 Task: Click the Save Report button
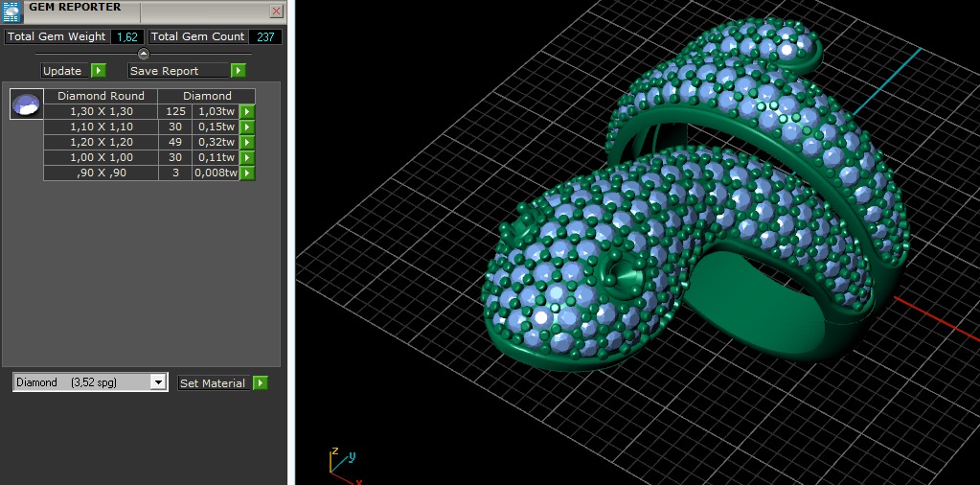click(179, 71)
